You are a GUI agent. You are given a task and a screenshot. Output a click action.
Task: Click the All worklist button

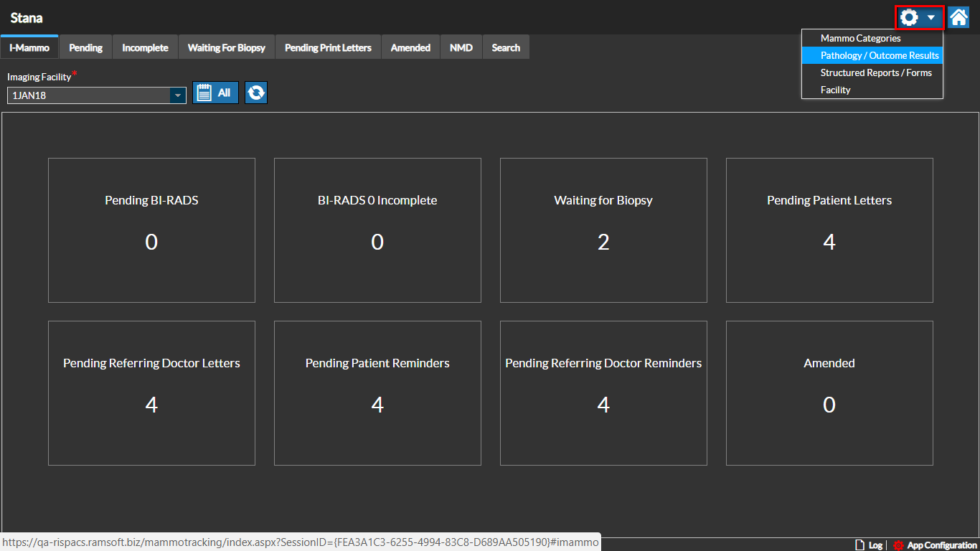pos(215,93)
